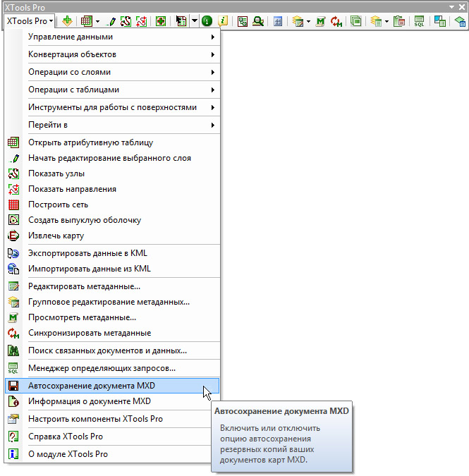Viewport: 469px width, 476px height.
Task: Click the green overlapping squares toolbar icon
Action: click(x=355, y=21)
